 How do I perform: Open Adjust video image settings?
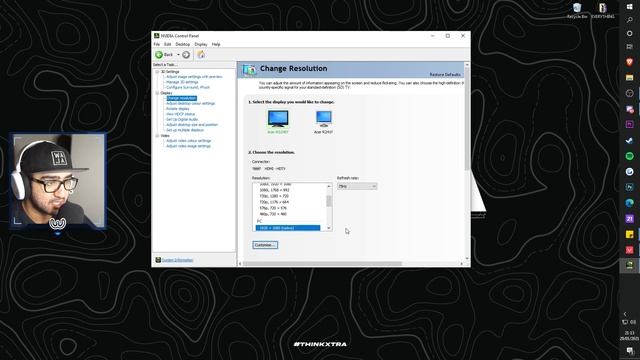click(189, 146)
